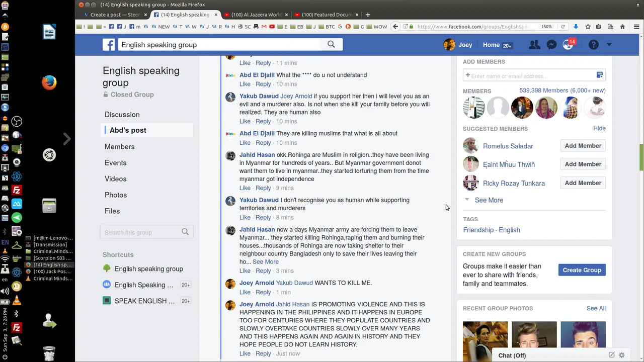Viewport: 644px width, 362px height.
Task: Open first recent group photo thumbnail
Action: [x=485, y=341]
